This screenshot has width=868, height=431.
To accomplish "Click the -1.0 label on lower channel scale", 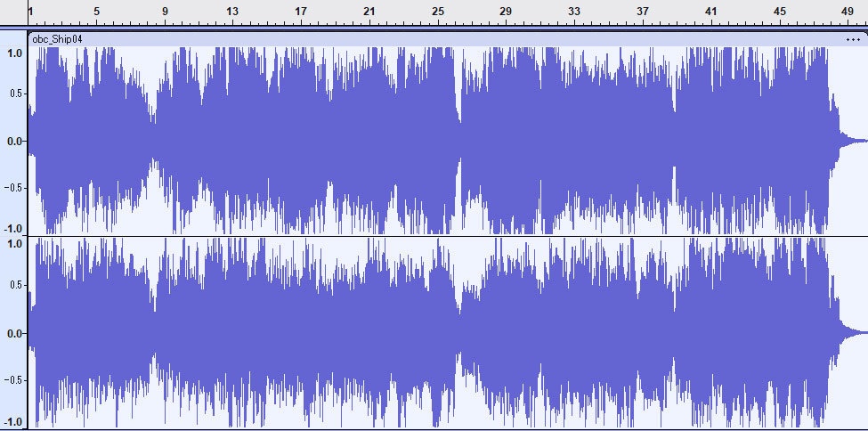I will coord(12,421).
